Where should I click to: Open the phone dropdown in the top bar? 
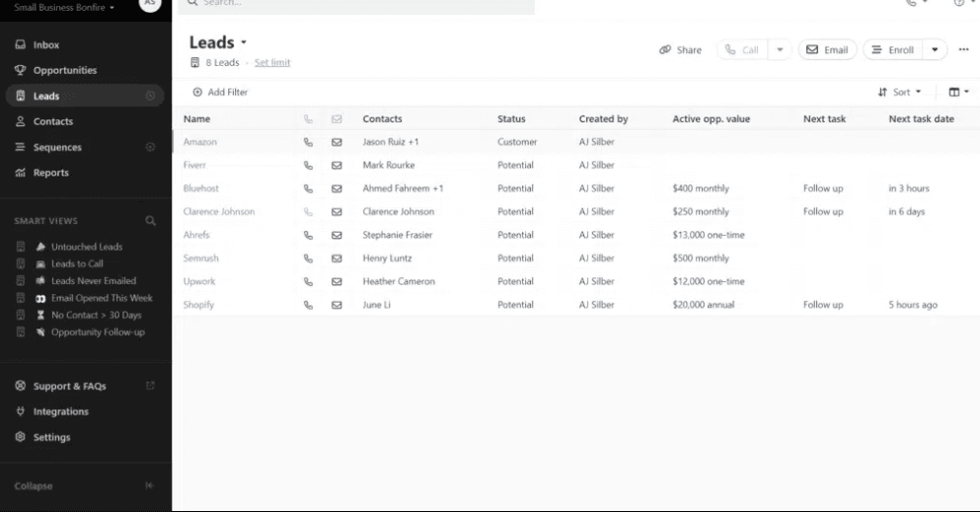(x=916, y=3)
